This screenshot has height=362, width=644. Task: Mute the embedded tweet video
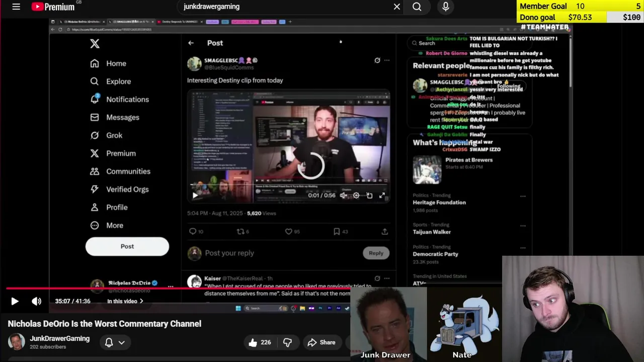343,195
